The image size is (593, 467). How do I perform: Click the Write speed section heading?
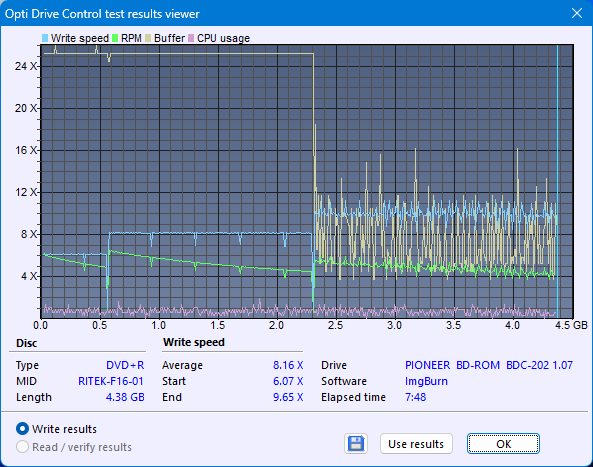tap(194, 342)
